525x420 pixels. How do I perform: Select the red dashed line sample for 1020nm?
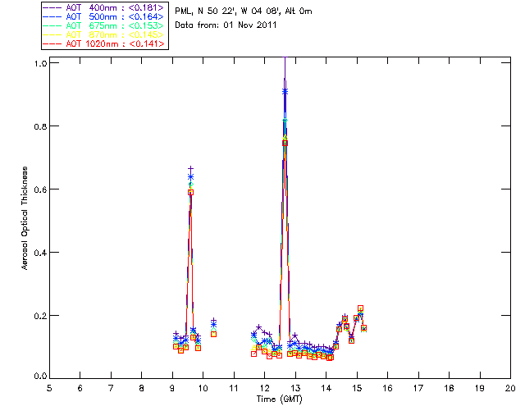pyautogui.click(x=52, y=43)
